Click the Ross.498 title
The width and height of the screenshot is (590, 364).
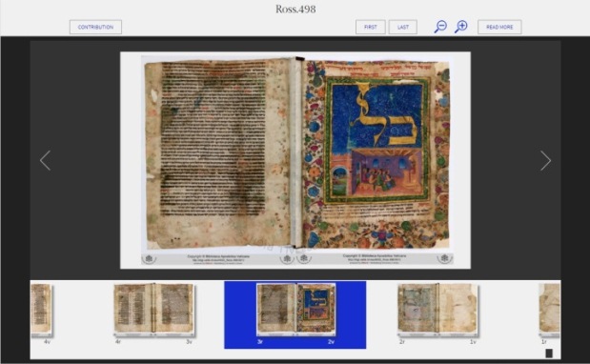[295, 9]
